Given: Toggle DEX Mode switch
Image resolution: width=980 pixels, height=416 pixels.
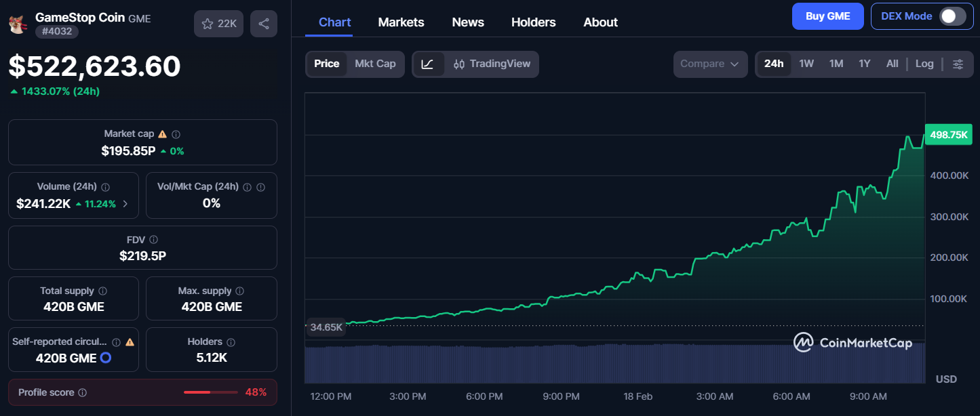Looking at the screenshot, I should click(x=953, y=16).
